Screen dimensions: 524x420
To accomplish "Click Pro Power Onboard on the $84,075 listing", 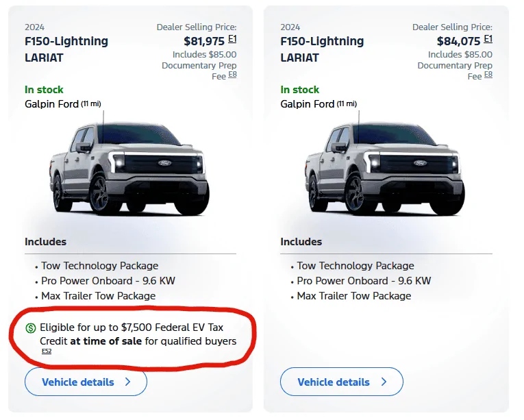I will 364,281.
